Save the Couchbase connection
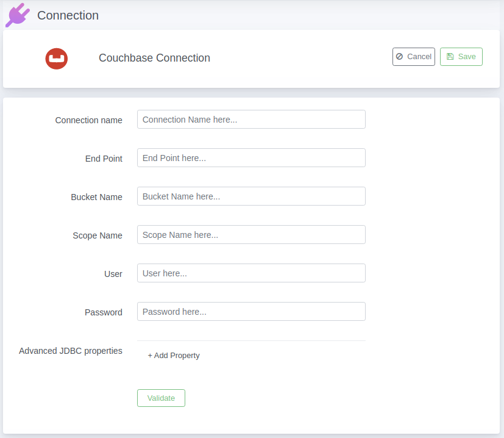This screenshot has width=504, height=438. pyautogui.click(x=461, y=57)
